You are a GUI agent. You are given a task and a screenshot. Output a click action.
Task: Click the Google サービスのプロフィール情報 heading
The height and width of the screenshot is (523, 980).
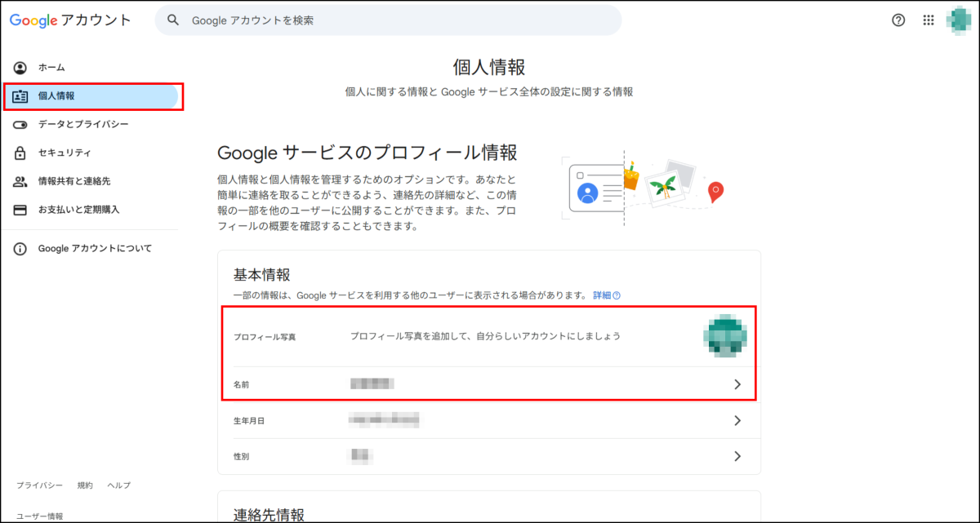pyautogui.click(x=367, y=153)
